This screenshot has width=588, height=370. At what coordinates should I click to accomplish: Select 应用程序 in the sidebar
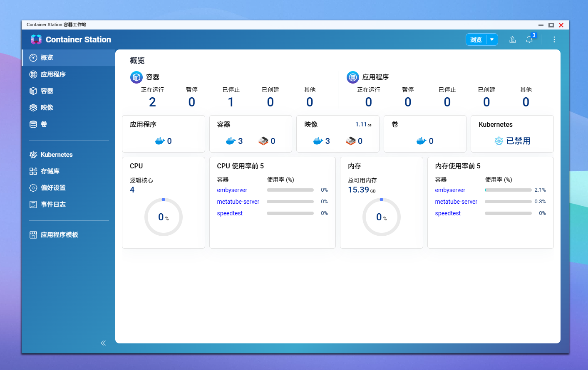(x=53, y=74)
